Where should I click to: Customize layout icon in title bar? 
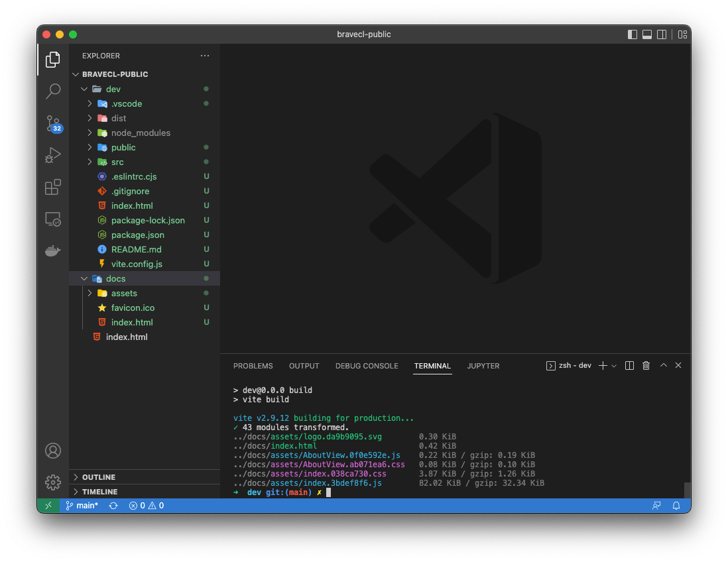682,34
